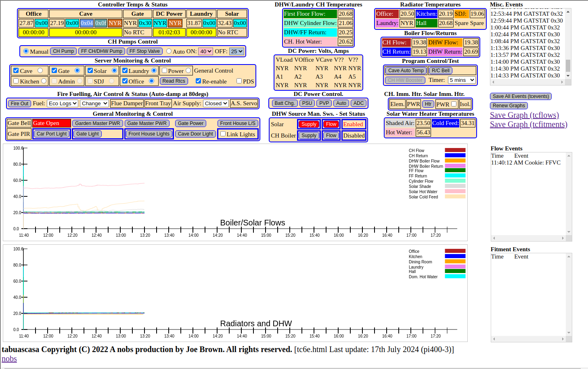This screenshot has height=369, width=588.
Task: Open the Timer 5 mins dropdown
Action: pyautogui.click(x=462, y=80)
